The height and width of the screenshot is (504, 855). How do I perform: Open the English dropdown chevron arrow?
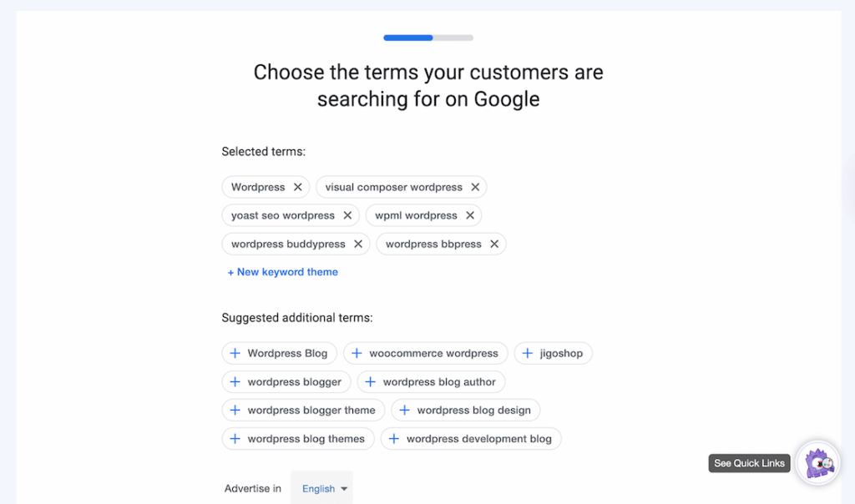point(343,488)
